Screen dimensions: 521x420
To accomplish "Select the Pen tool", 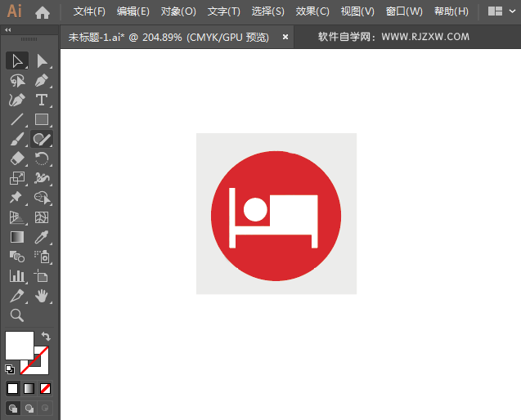I will pyautogui.click(x=42, y=81).
